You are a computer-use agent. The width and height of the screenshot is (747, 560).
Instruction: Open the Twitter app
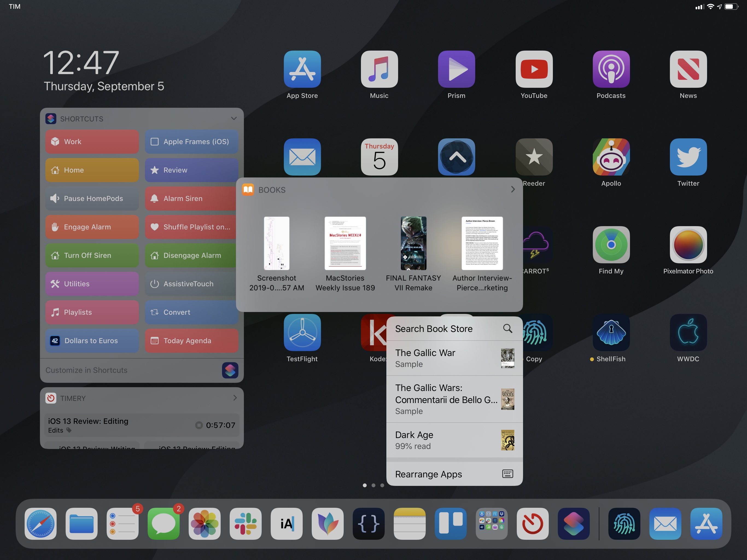click(688, 157)
